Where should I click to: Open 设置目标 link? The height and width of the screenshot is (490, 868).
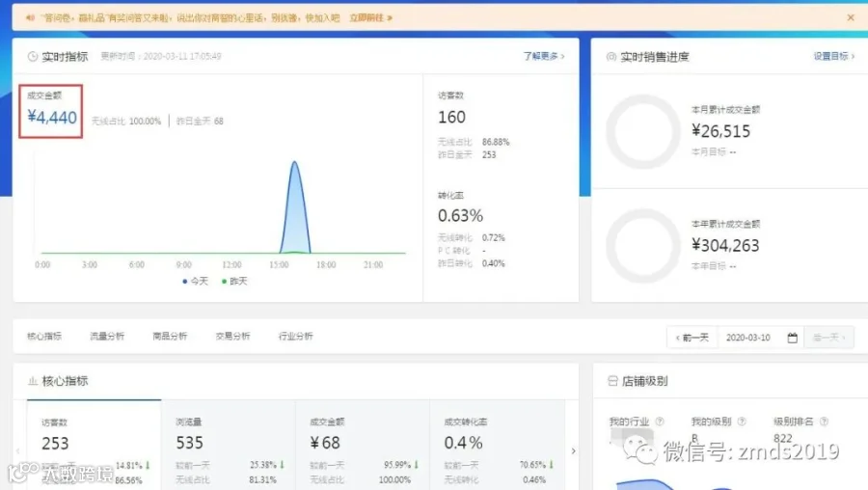pos(833,56)
